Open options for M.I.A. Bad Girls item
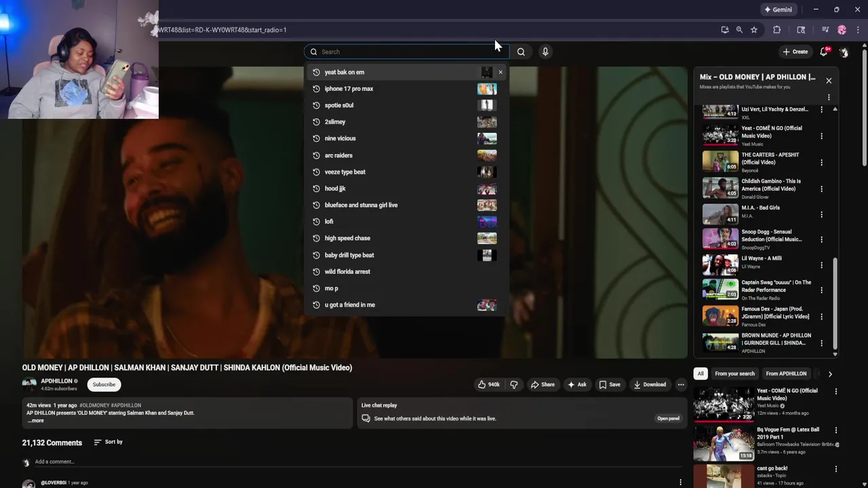The height and width of the screenshot is (488, 868). 821,214
